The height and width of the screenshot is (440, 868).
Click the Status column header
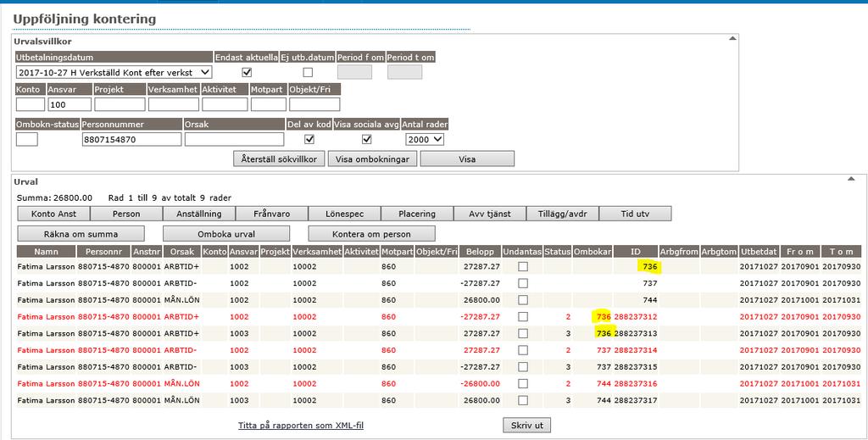(558, 251)
